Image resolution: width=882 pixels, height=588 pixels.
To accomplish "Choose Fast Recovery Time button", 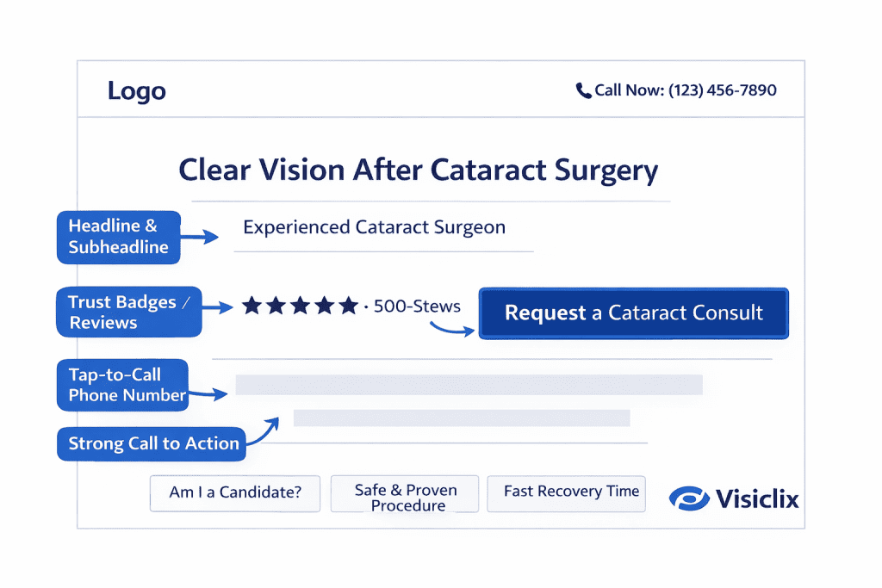I will pos(571,492).
